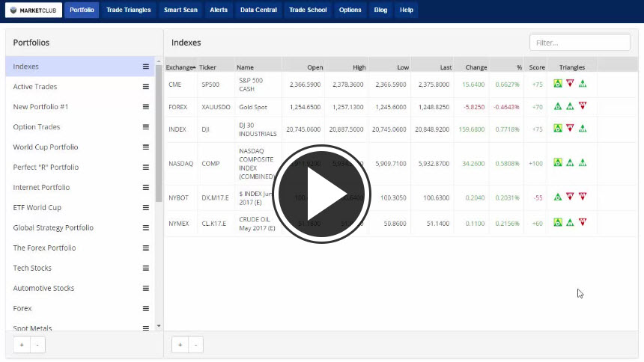The height and width of the screenshot is (362, 644).
Task: Click the monthly triangle icon in SP500 row
Action: [x=558, y=84]
